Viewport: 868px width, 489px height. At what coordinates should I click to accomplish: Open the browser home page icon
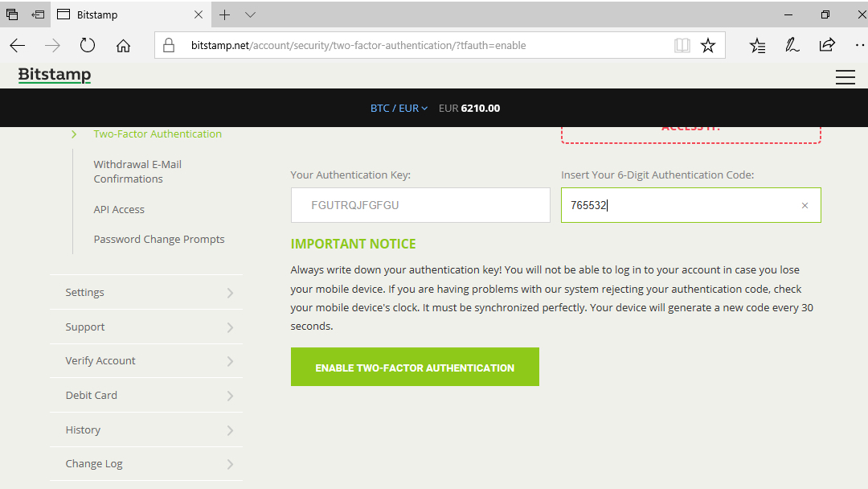(x=123, y=45)
